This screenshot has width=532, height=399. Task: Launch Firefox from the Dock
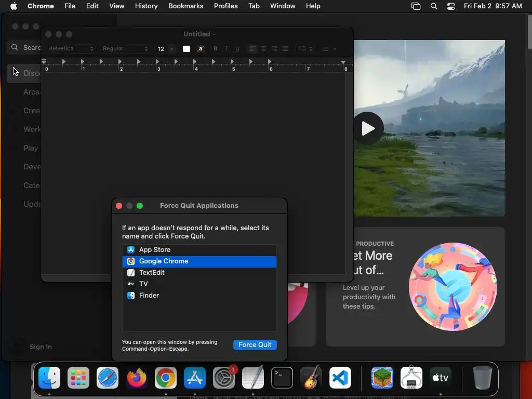(x=137, y=378)
